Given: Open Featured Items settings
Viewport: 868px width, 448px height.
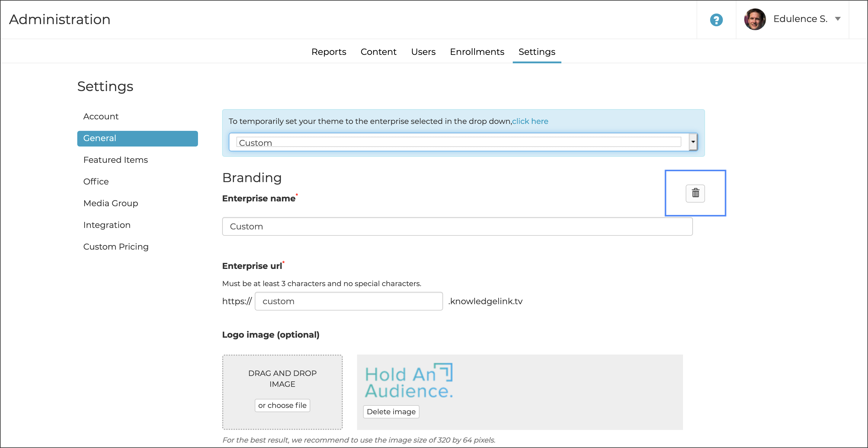Looking at the screenshot, I should point(116,160).
